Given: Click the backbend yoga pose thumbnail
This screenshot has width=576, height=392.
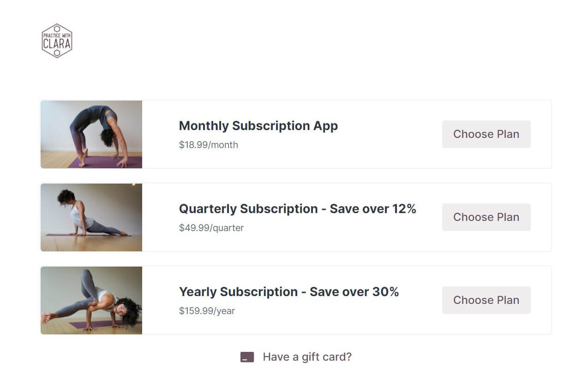Looking at the screenshot, I should click(x=91, y=134).
